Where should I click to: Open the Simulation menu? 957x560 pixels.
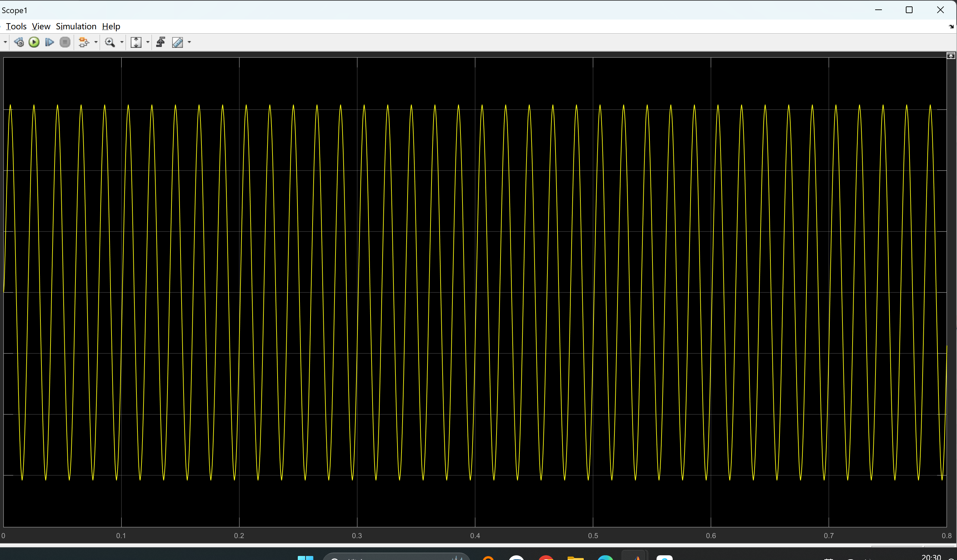[x=76, y=26]
